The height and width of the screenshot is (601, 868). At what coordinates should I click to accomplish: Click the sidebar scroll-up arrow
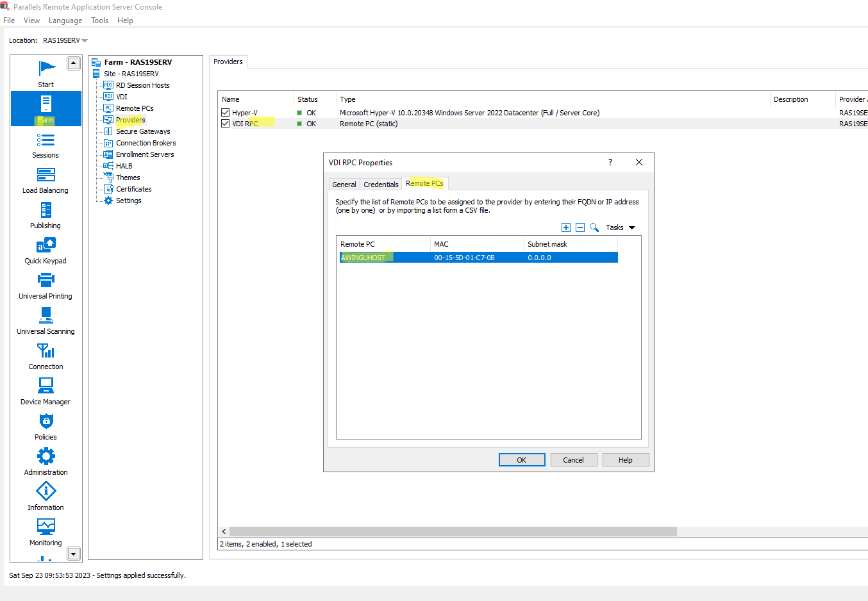[x=74, y=63]
